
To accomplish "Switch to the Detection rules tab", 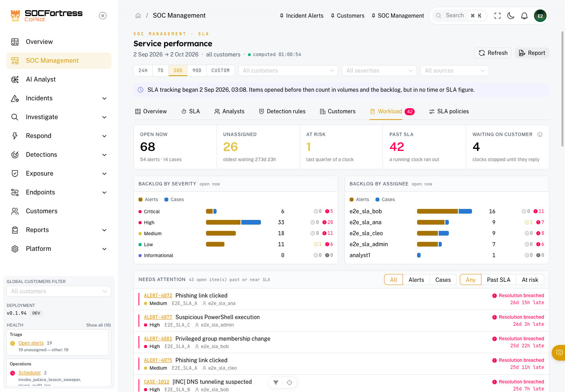I will (x=282, y=112).
